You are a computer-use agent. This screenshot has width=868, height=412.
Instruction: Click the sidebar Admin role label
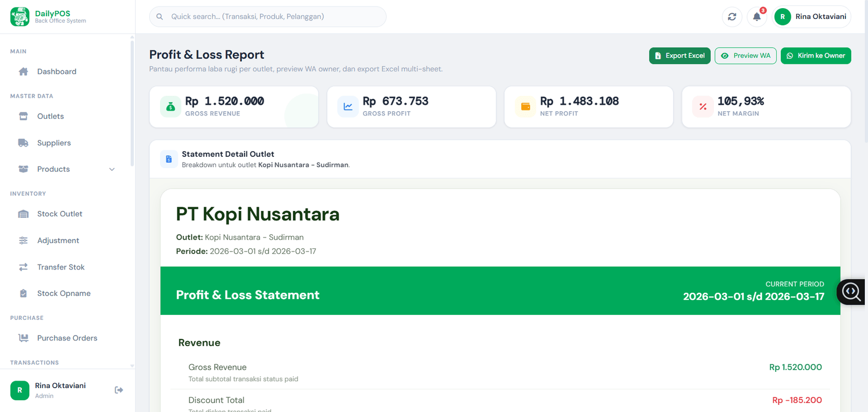[x=44, y=396]
